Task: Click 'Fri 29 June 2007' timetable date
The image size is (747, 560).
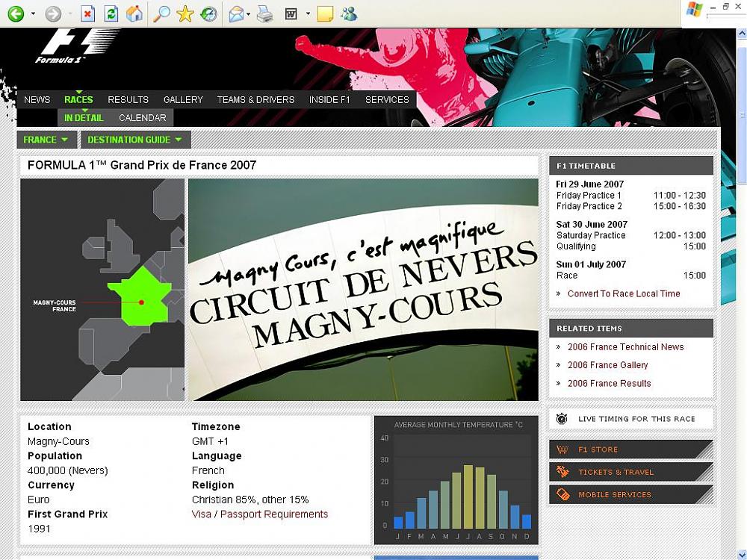Action: 590,184
